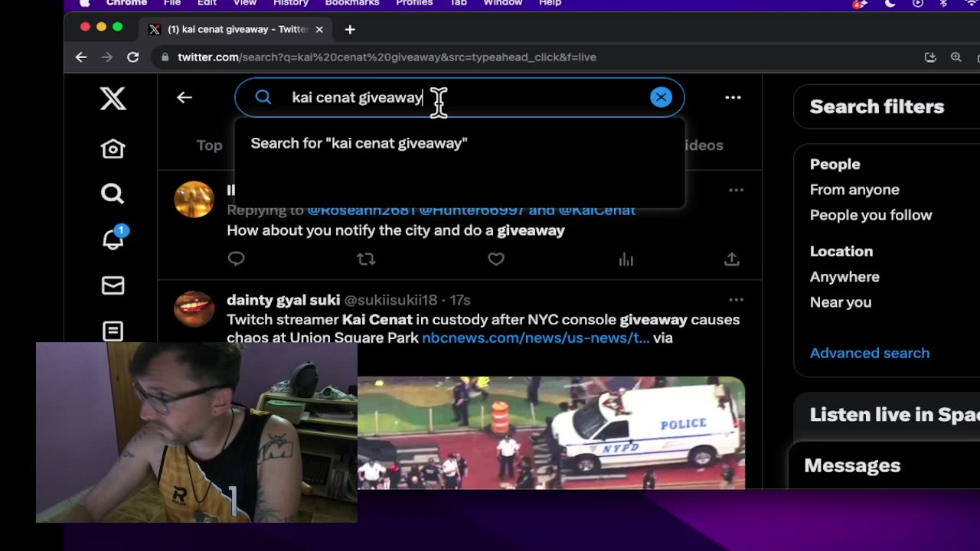Like the 'notify the city' tweet
Viewport: 980px width, 551px height.
tap(496, 259)
